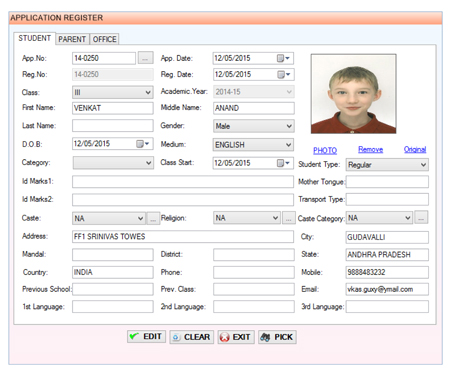Select the student photo thumbnail
The width and height of the screenshot is (454, 376).
pyautogui.click(x=354, y=94)
